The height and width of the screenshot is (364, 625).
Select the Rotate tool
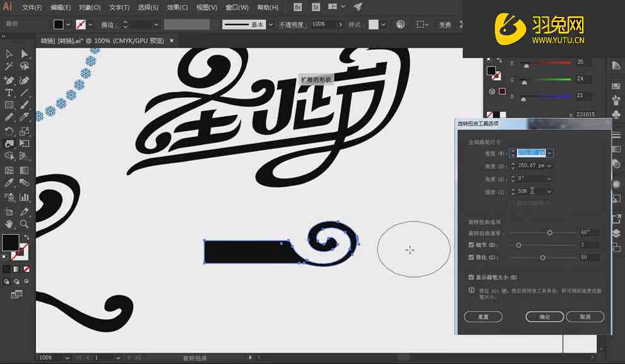(9, 131)
